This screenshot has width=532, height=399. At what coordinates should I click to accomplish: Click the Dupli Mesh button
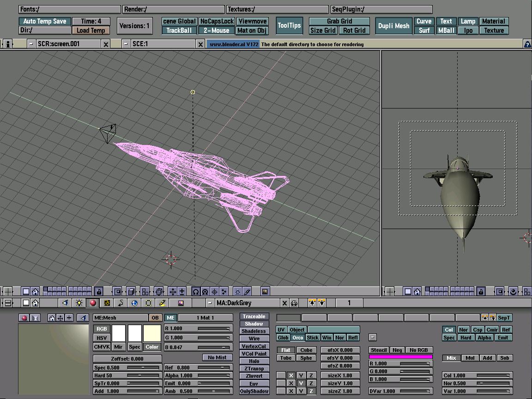pyautogui.click(x=393, y=25)
